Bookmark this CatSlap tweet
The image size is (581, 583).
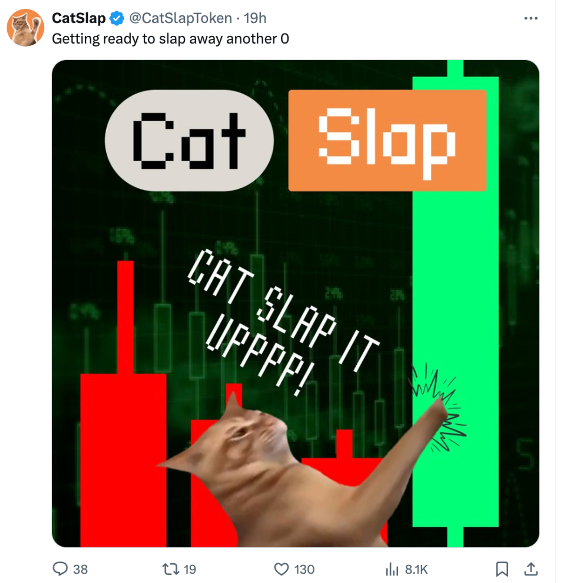point(502,569)
